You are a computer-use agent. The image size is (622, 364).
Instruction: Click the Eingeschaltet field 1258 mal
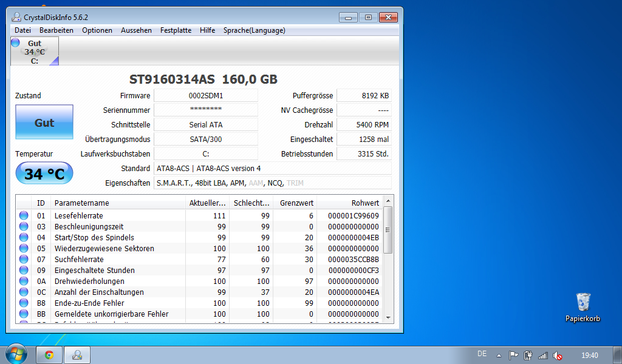pyautogui.click(x=364, y=140)
